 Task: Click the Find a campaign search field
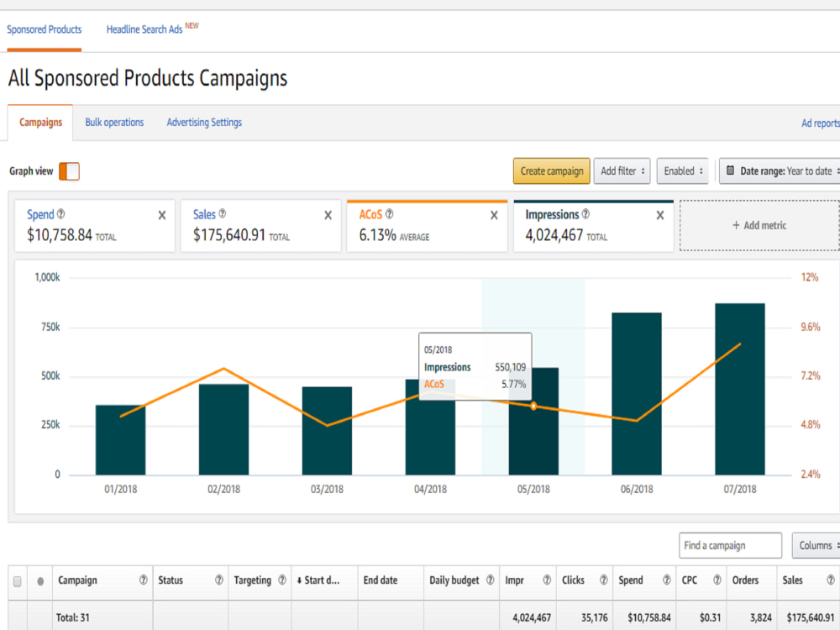point(730,545)
